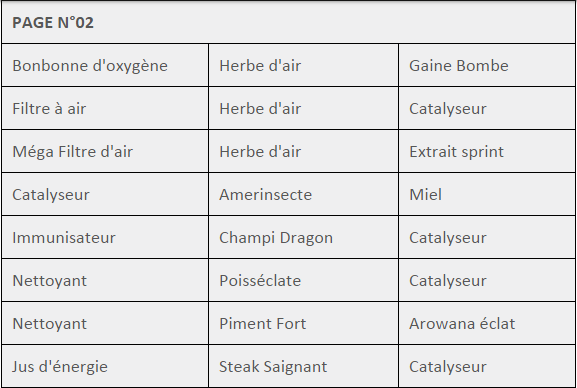This screenshot has height=388, width=577.
Task: Click the Champi Dragon cell
Action: pyautogui.click(x=303, y=237)
